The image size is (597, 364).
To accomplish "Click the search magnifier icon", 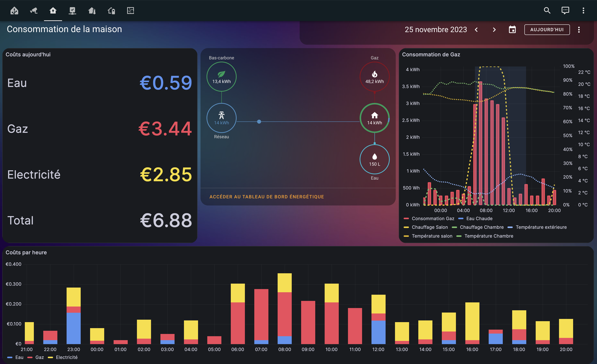I will [x=547, y=10].
